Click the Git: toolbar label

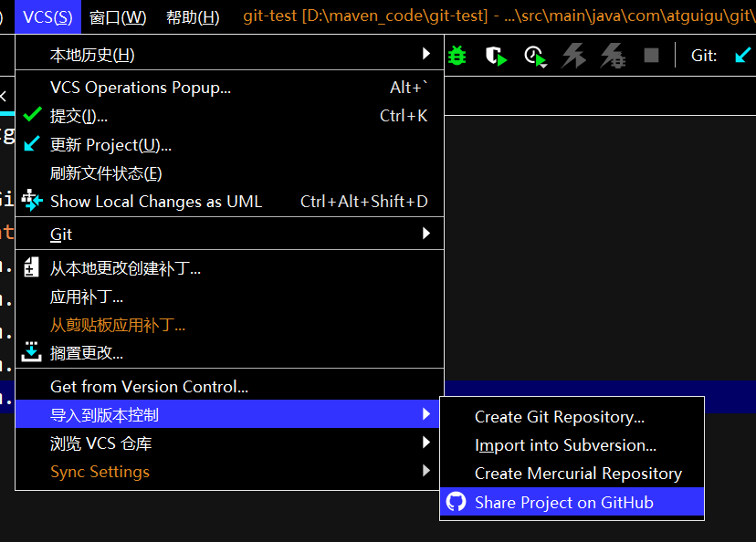point(703,56)
